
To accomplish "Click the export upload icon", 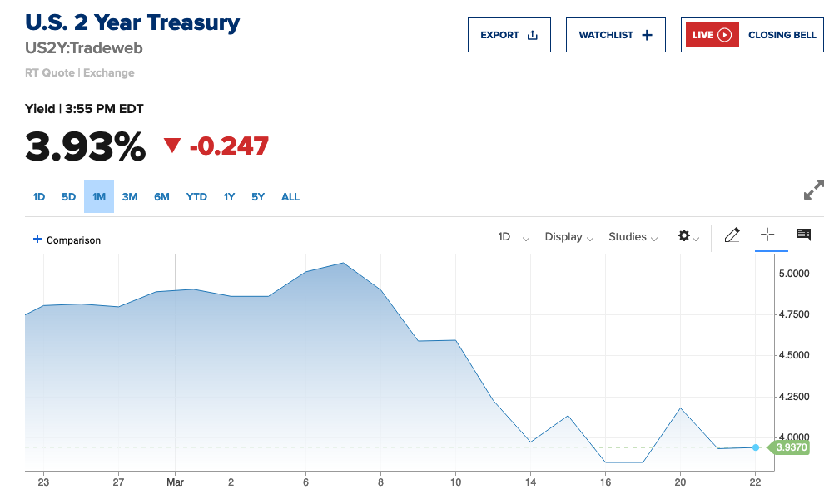I will [x=533, y=35].
